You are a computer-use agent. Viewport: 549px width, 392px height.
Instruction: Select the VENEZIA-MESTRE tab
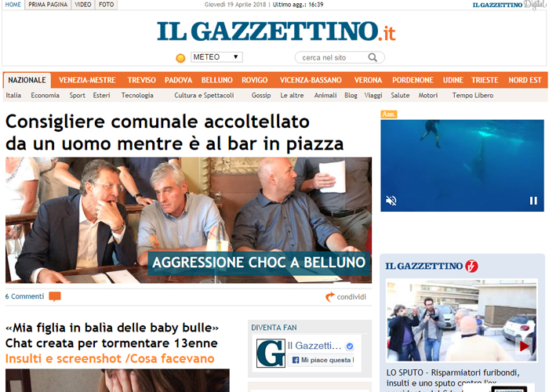(87, 80)
